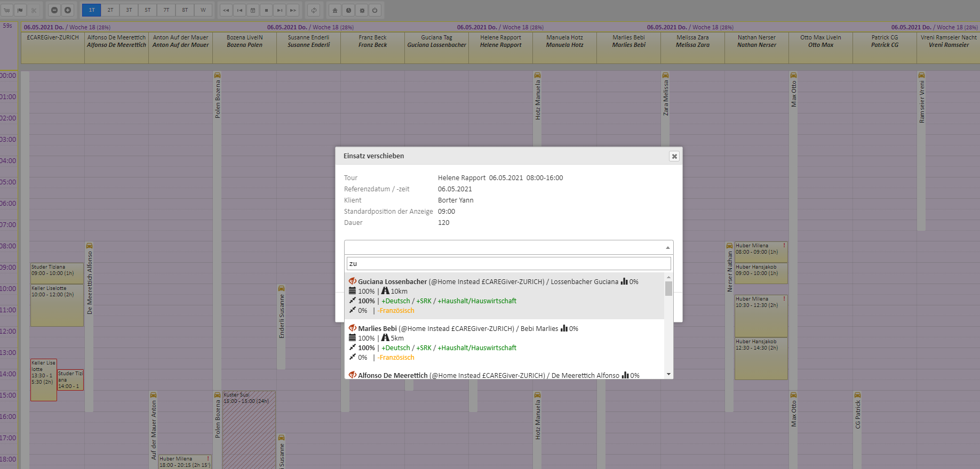Select Guciana Lossenbacher from the list

504,296
